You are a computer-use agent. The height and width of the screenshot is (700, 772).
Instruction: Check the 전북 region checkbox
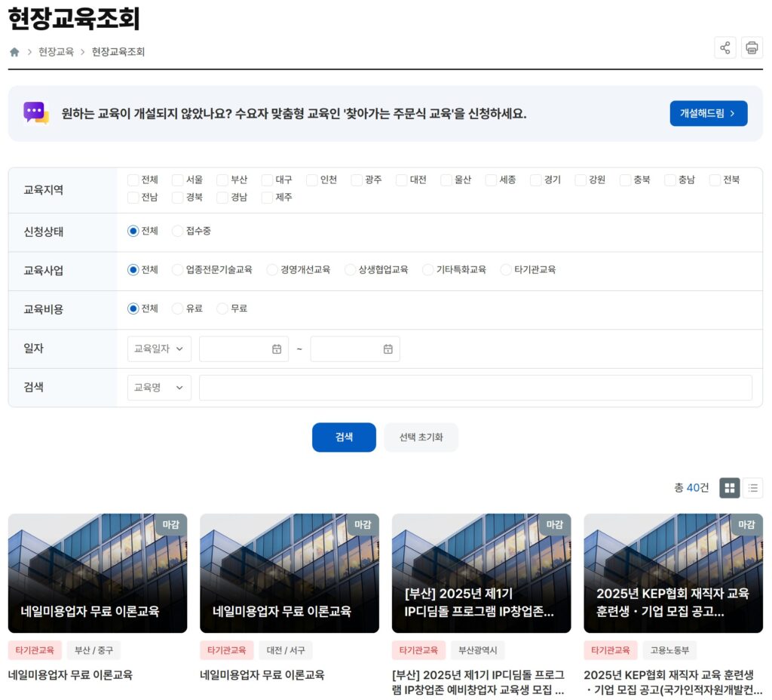tap(715, 180)
